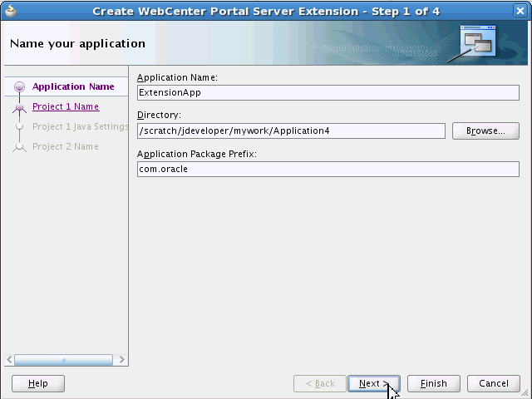
Task: Click the Project 2 Name step node icon
Action: pyautogui.click(x=19, y=147)
